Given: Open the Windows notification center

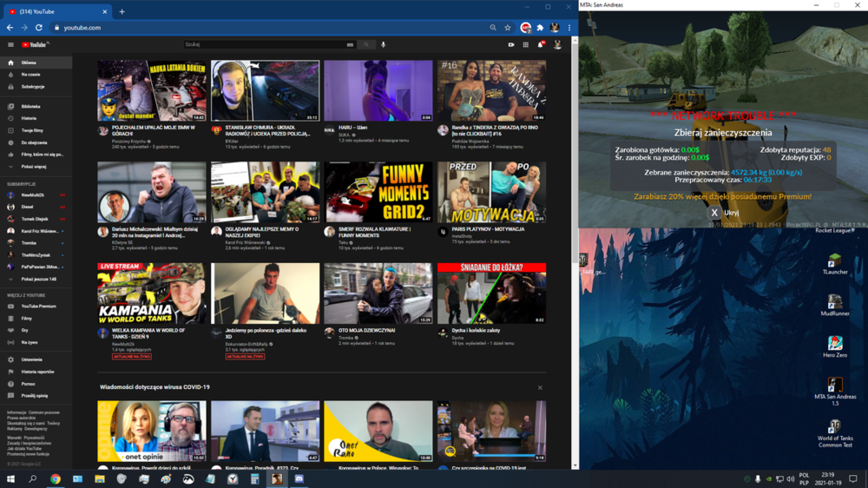Looking at the screenshot, I should click(x=853, y=478).
